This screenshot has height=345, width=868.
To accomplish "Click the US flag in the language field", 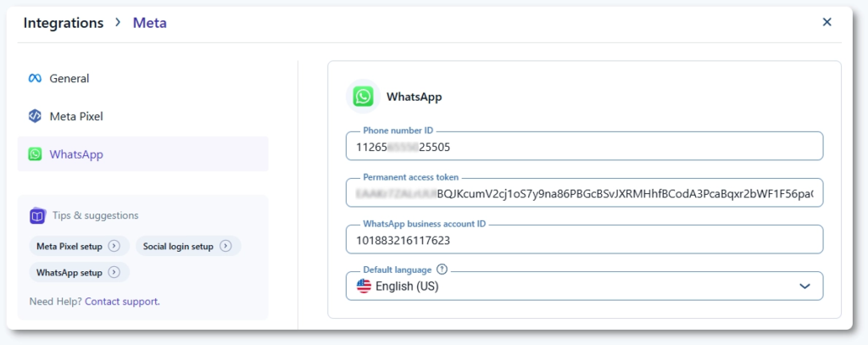I will [364, 287].
